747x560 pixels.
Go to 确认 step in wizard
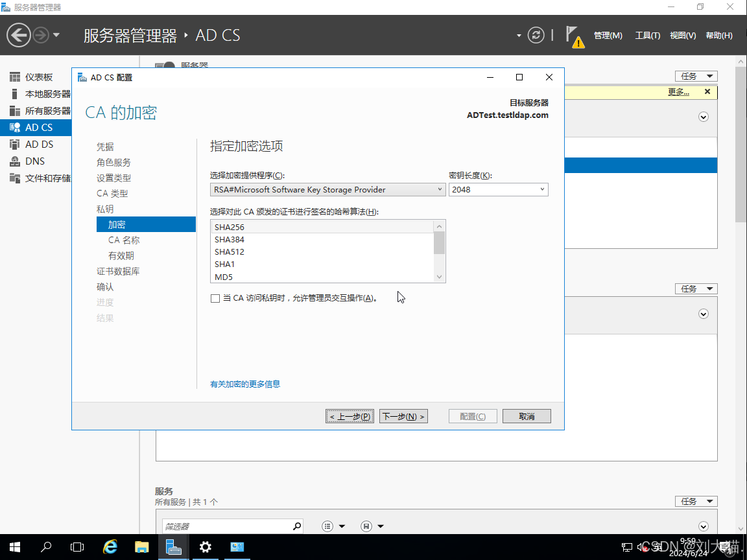(105, 286)
